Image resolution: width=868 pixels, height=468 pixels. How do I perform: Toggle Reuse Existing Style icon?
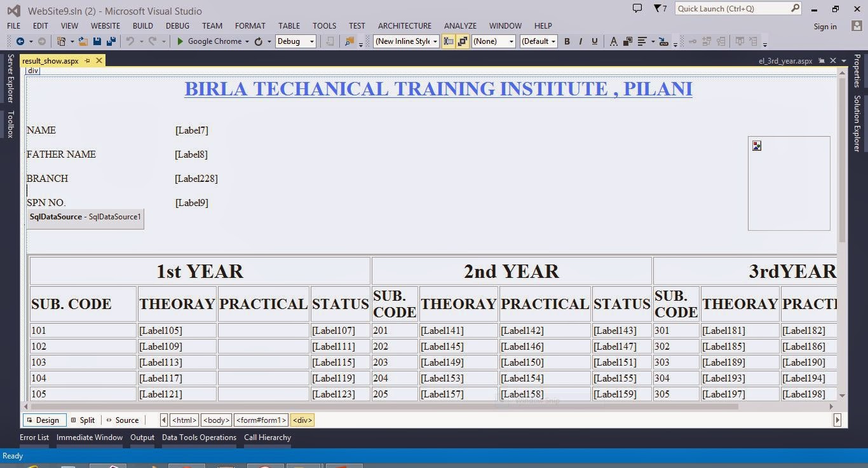coord(463,41)
